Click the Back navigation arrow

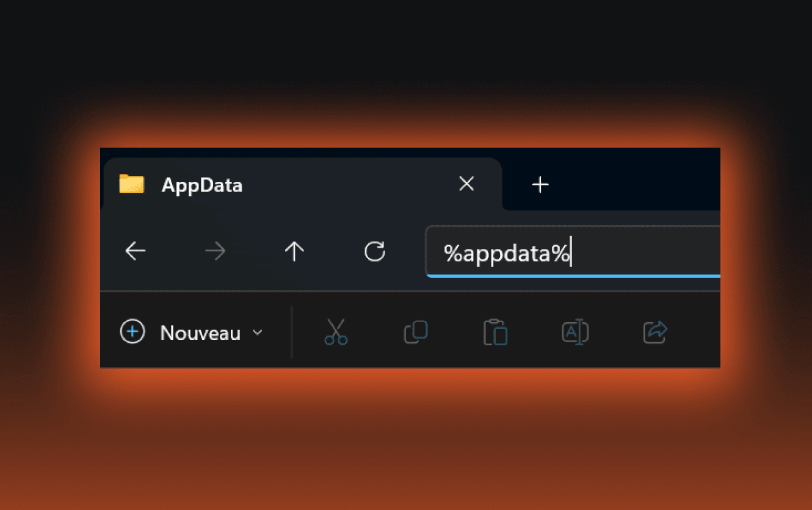[135, 251]
